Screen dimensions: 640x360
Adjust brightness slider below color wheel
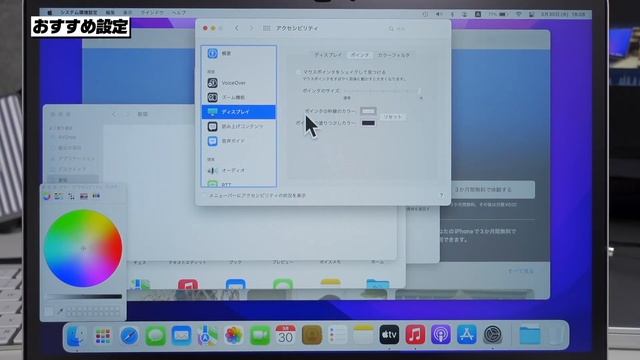pos(84,297)
